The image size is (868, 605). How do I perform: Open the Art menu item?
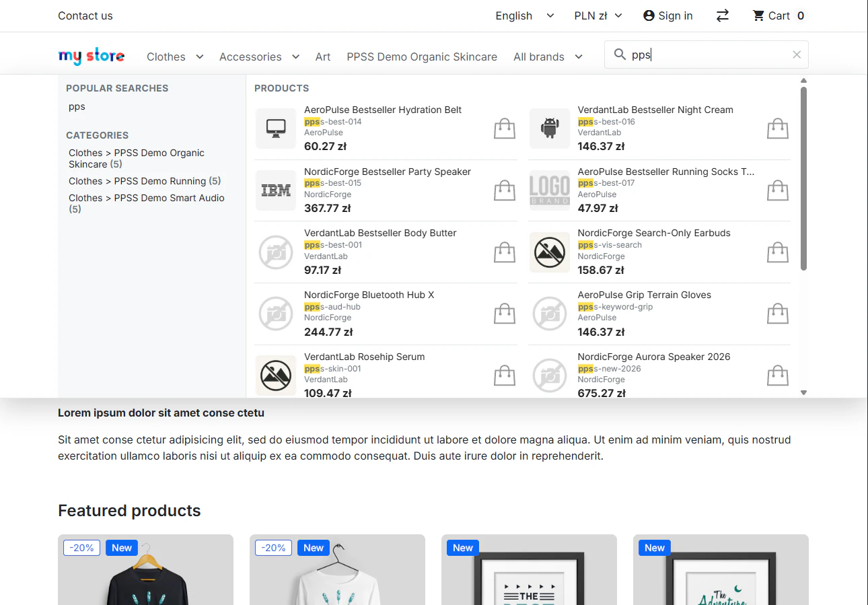click(x=323, y=57)
